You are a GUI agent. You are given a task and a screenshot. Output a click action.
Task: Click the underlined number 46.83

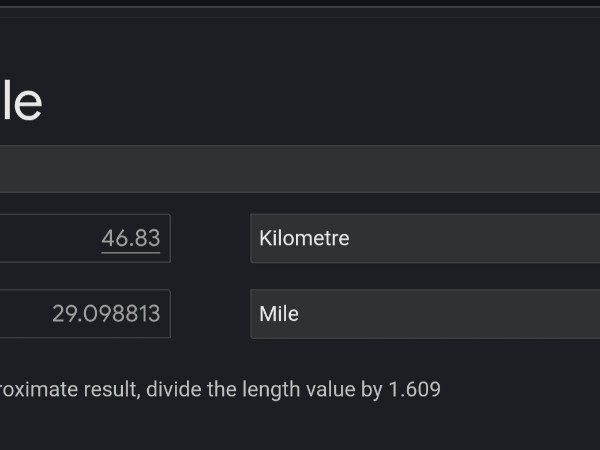(x=130, y=238)
